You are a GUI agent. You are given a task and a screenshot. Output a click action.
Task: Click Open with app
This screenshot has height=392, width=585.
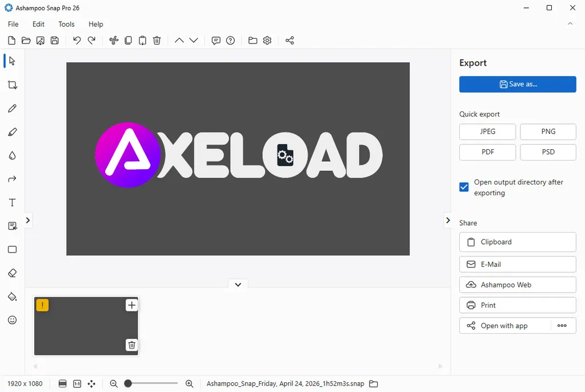[x=505, y=326]
